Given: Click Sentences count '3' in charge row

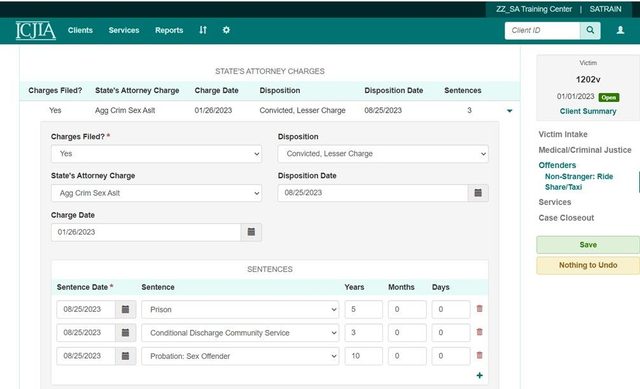Looking at the screenshot, I should 469,110.
